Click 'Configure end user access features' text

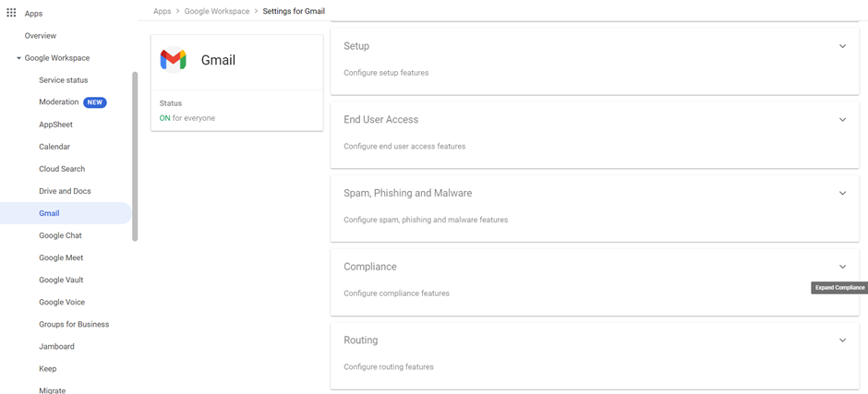click(404, 146)
